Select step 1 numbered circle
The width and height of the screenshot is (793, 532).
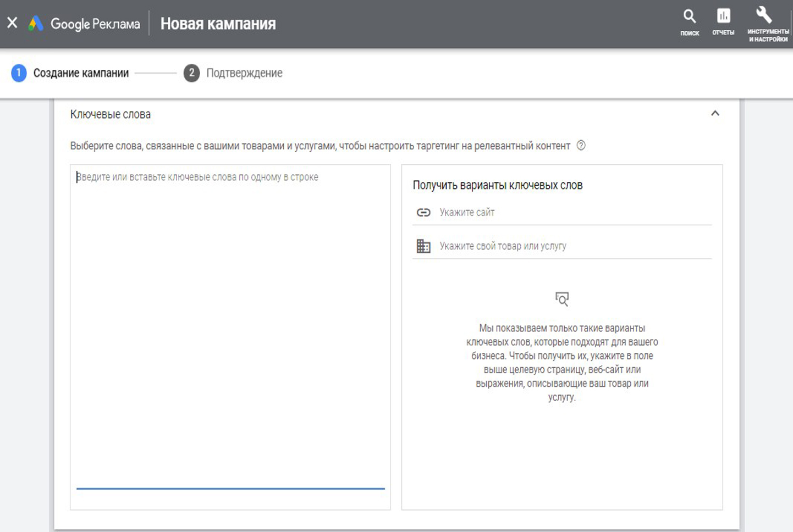pyautogui.click(x=19, y=73)
